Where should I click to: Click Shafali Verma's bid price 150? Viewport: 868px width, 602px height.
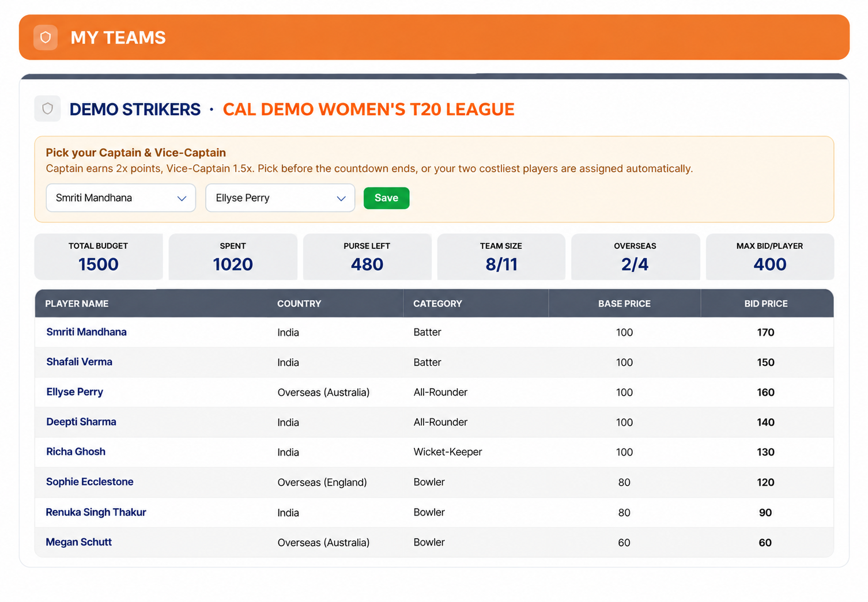765,362
